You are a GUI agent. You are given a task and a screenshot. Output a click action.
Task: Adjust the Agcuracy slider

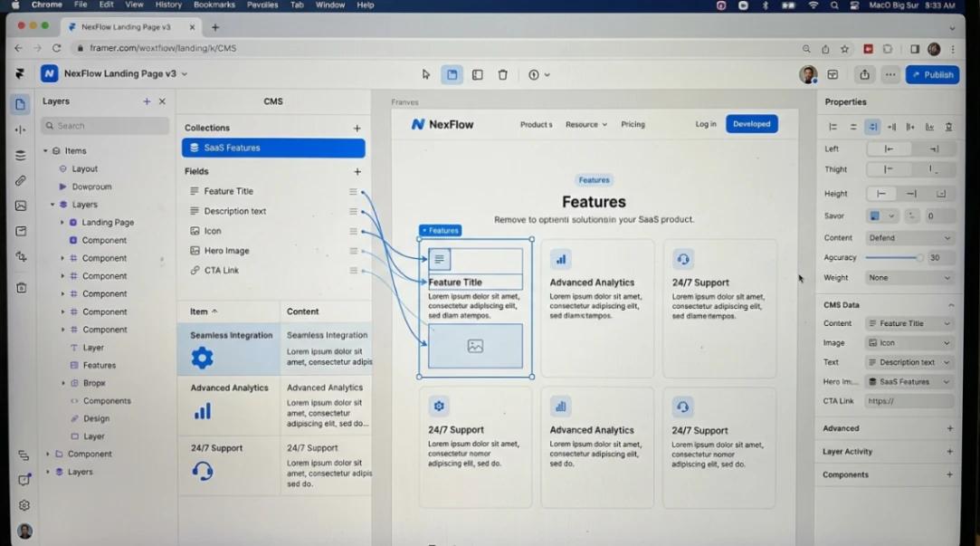(x=894, y=258)
